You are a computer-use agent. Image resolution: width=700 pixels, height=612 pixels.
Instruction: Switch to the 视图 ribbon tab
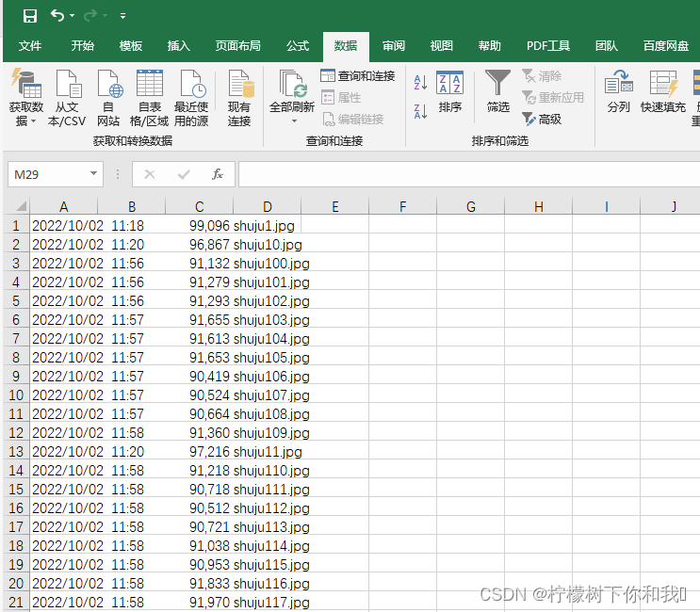(x=442, y=46)
